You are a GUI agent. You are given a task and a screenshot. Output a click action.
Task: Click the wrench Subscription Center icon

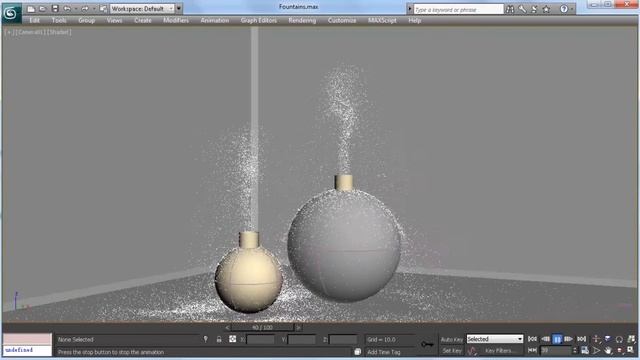522,9
